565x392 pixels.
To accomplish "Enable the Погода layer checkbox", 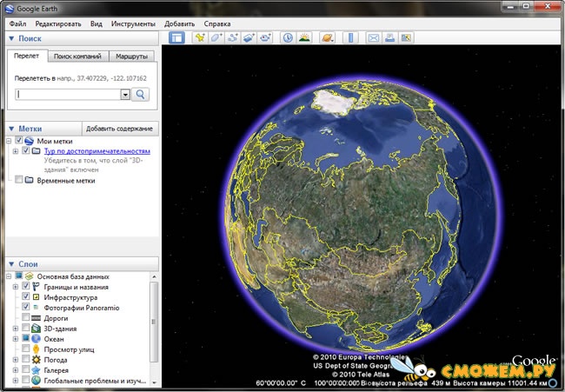I will click(25, 359).
